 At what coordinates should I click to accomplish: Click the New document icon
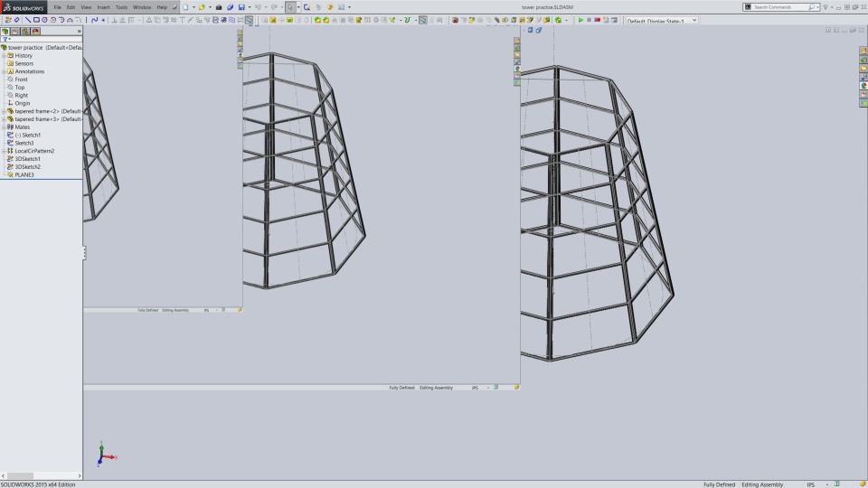coord(186,7)
